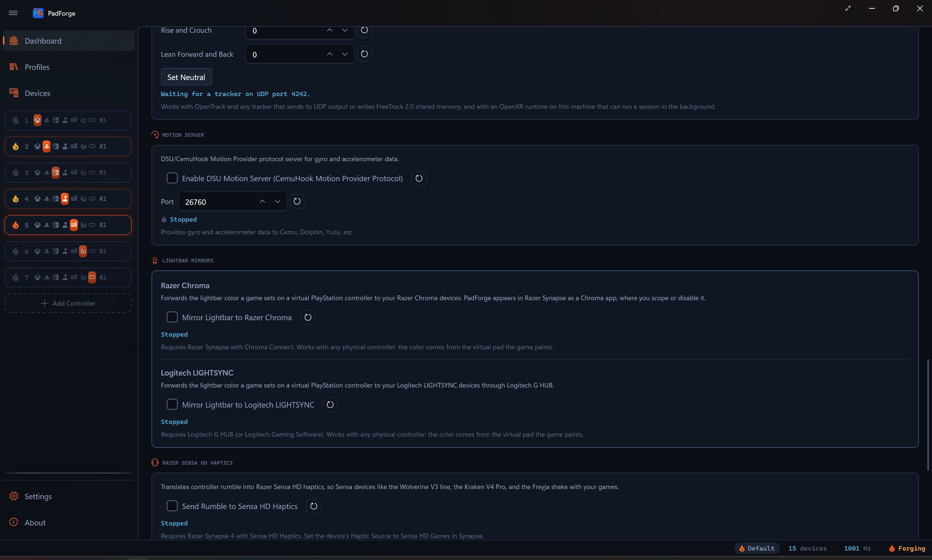
Task: Reset the motion server Port value
Action: click(x=297, y=201)
